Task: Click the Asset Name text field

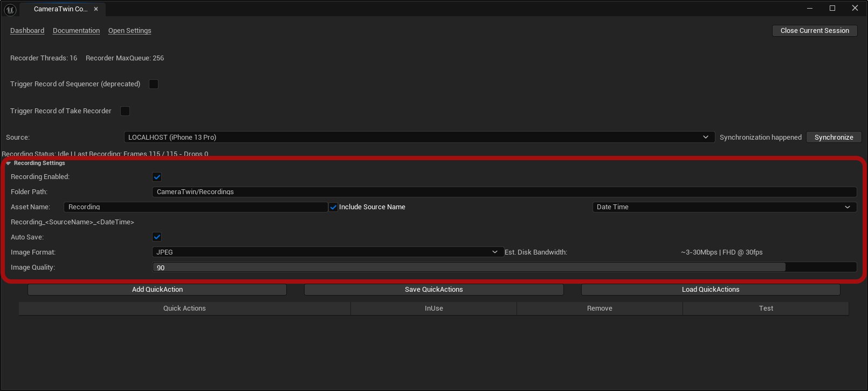Action: 195,207
